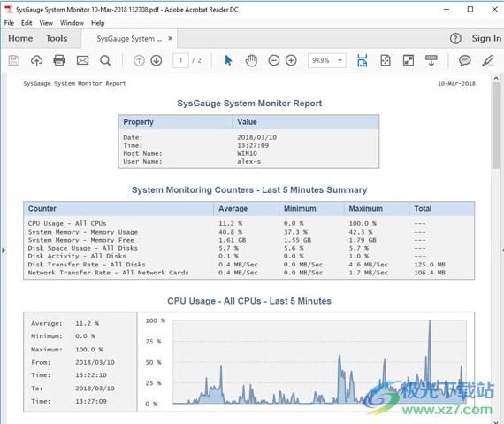The width and height of the screenshot is (504, 424).
Task: Click the CPU usage chart area
Action: (319, 361)
